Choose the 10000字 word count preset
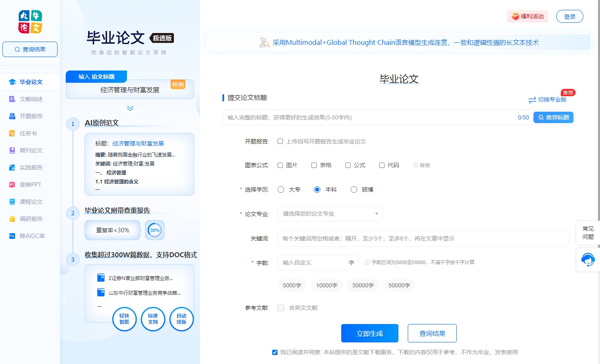Image resolution: width=600 pixels, height=364 pixels. [x=327, y=285]
